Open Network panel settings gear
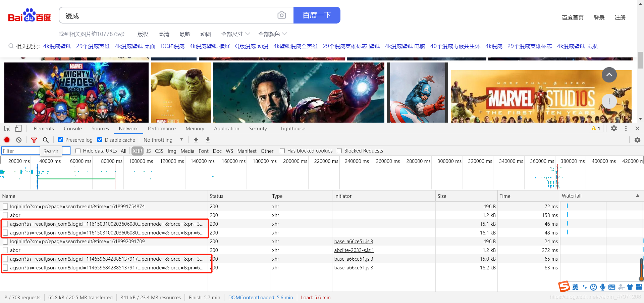644x303 pixels. (x=638, y=140)
